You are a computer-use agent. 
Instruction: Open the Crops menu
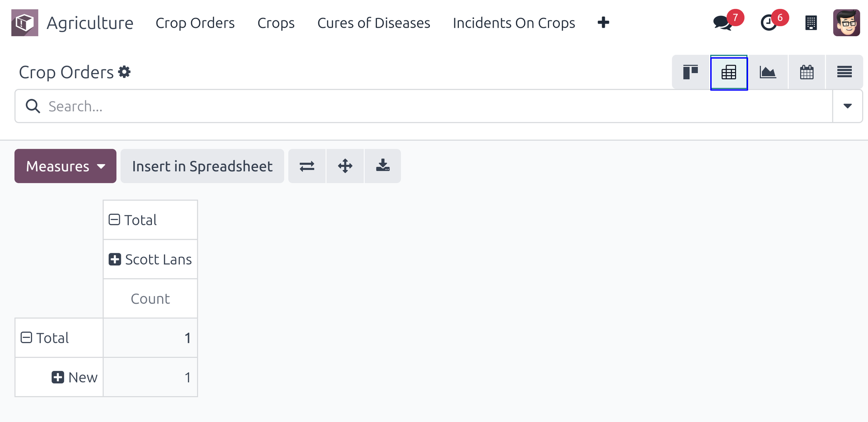point(276,23)
